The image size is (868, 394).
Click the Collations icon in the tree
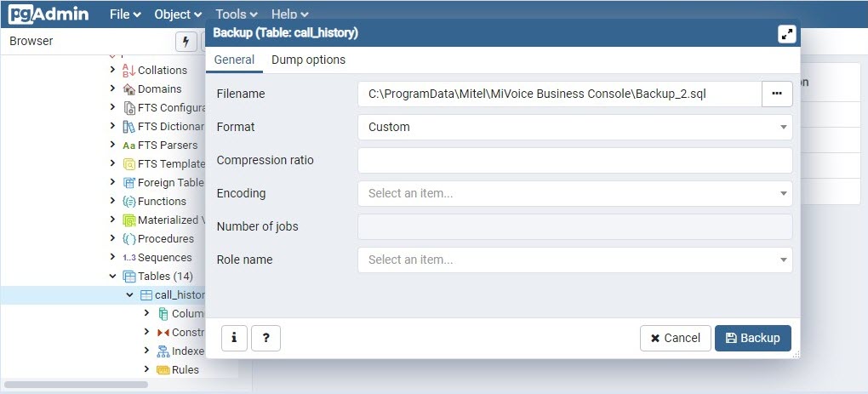pyautogui.click(x=129, y=70)
